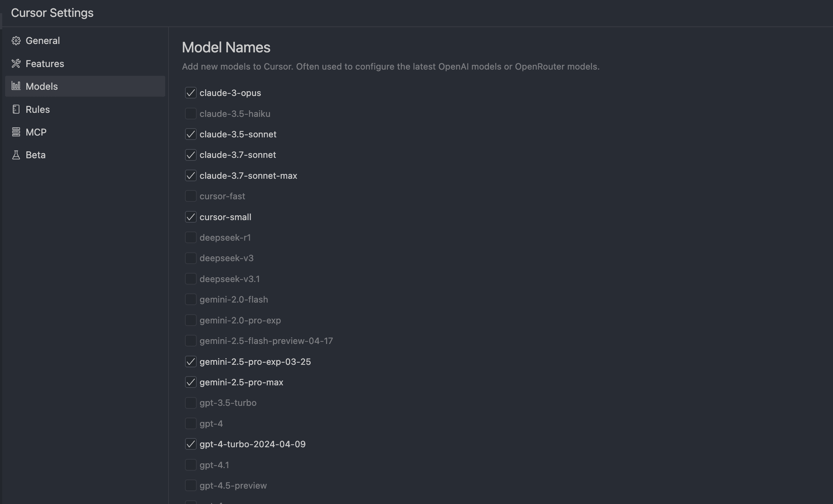This screenshot has height=504, width=833.
Task: Switch to the Beta settings section
Action: 36,155
